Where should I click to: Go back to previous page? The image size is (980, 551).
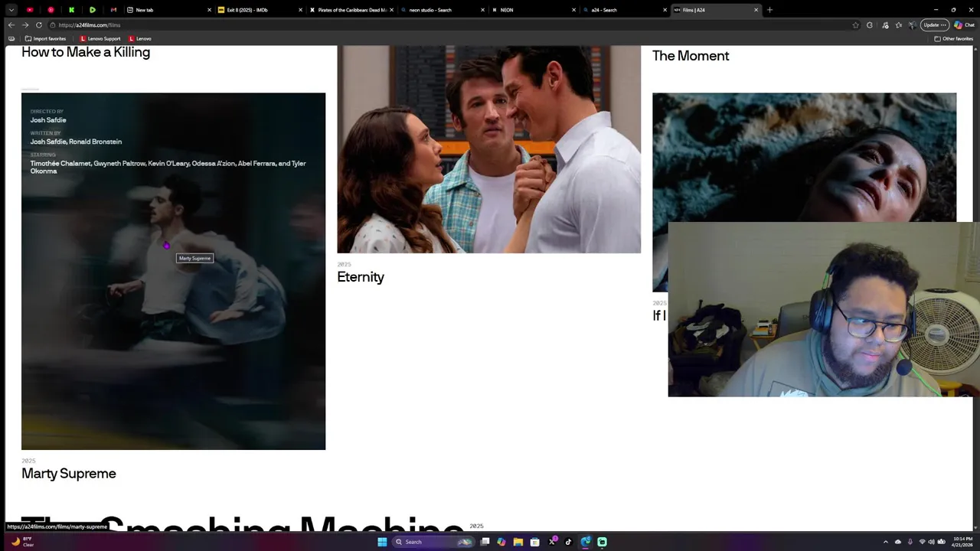[11, 24]
